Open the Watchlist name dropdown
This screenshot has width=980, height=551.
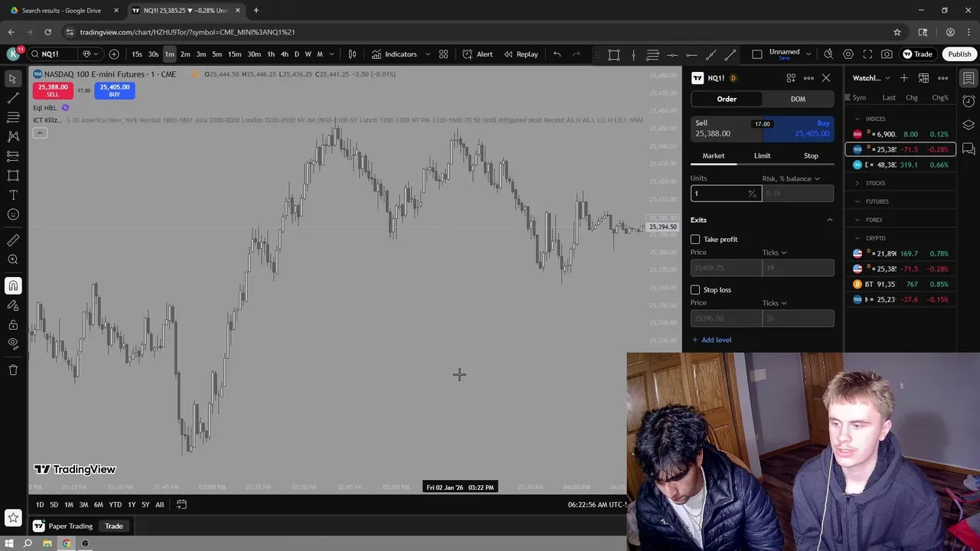point(871,78)
